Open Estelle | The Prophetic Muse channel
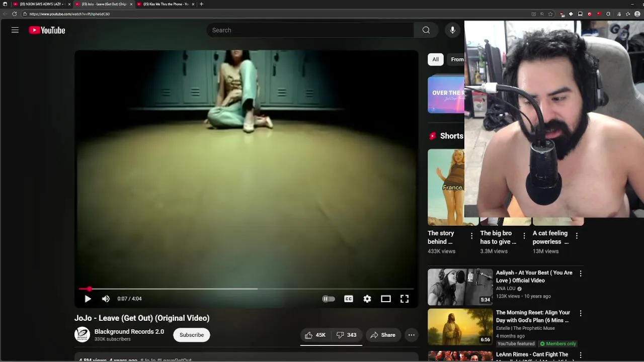Image resolution: width=644 pixels, height=362 pixels. coord(525,328)
